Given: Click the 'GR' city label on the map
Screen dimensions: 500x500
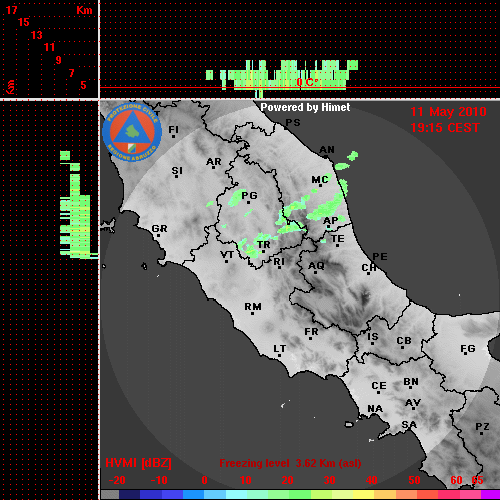Looking at the screenshot, I should point(159,229).
